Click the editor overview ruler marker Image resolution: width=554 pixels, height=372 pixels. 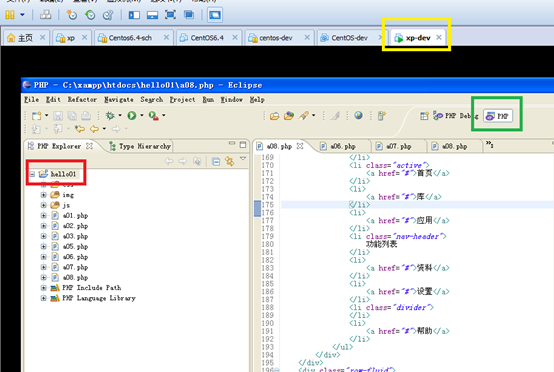(x=258, y=208)
